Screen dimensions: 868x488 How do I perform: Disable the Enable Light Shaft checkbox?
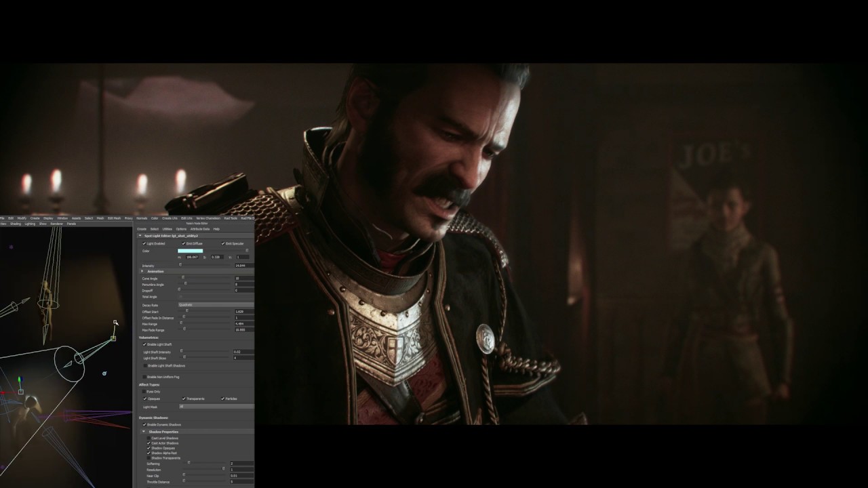point(144,344)
